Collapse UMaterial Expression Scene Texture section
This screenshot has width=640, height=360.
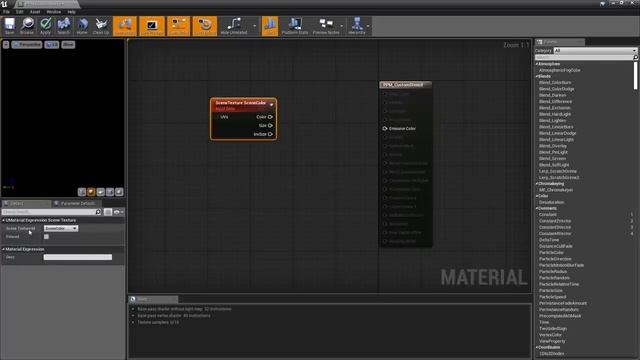pos(4,220)
